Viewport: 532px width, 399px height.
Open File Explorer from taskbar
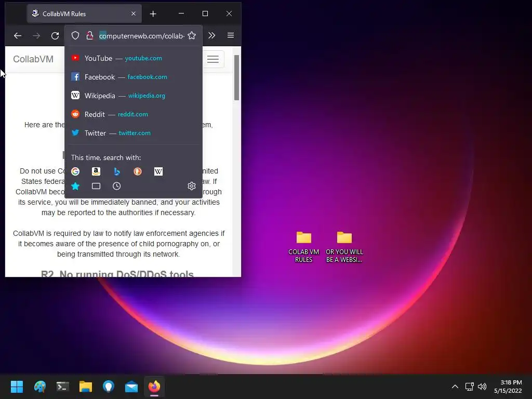pos(86,387)
